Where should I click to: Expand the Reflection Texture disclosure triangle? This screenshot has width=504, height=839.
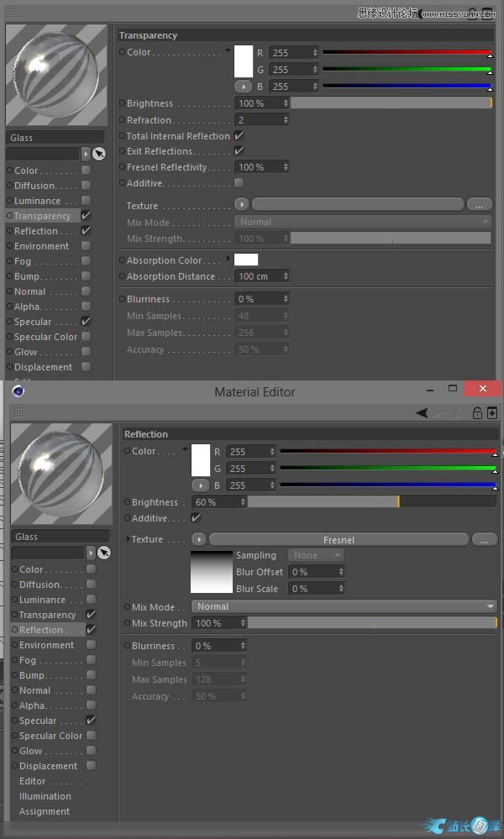[128, 539]
